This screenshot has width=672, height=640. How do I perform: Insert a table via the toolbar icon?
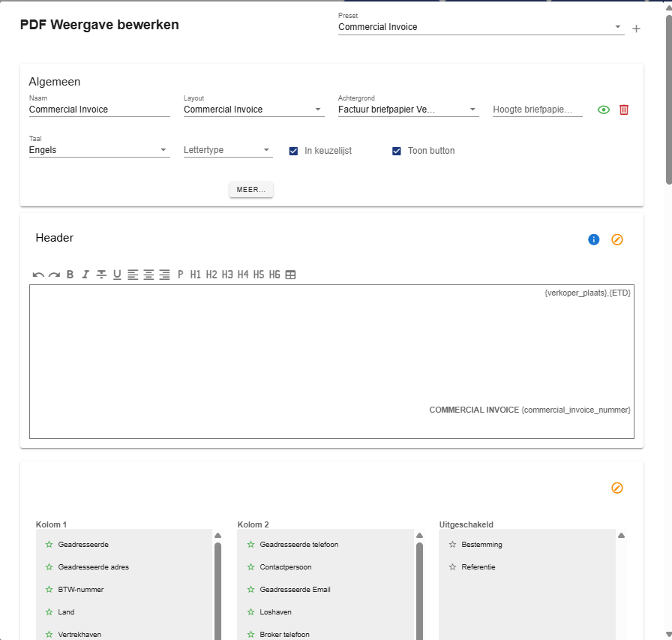[x=290, y=275]
